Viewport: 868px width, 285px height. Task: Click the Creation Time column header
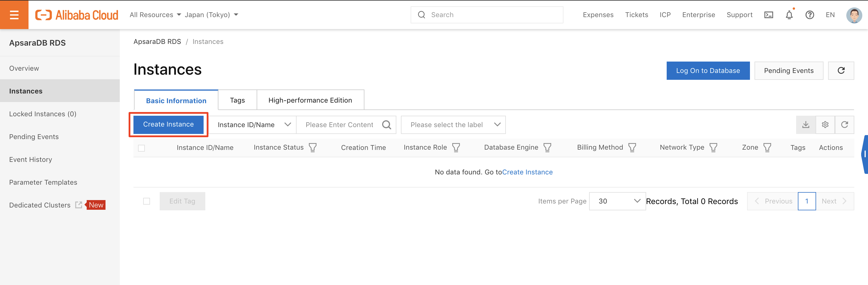click(363, 148)
